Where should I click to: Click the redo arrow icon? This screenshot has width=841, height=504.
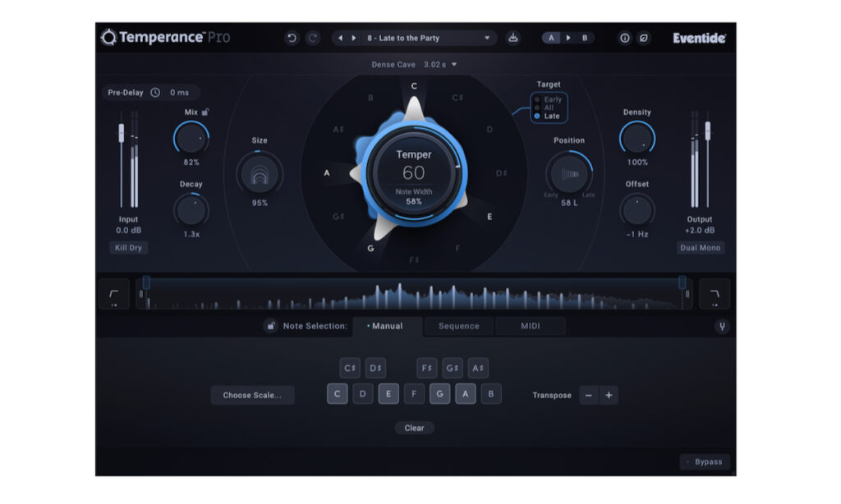tap(312, 38)
